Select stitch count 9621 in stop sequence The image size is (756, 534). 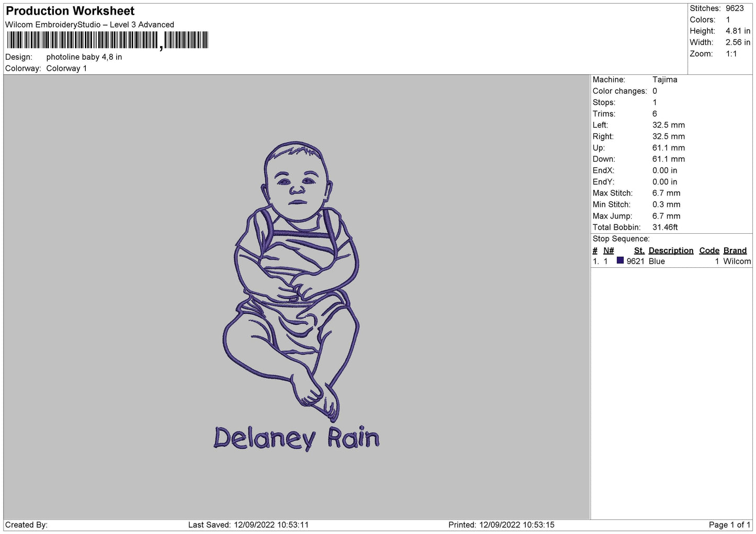pos(635,262)
